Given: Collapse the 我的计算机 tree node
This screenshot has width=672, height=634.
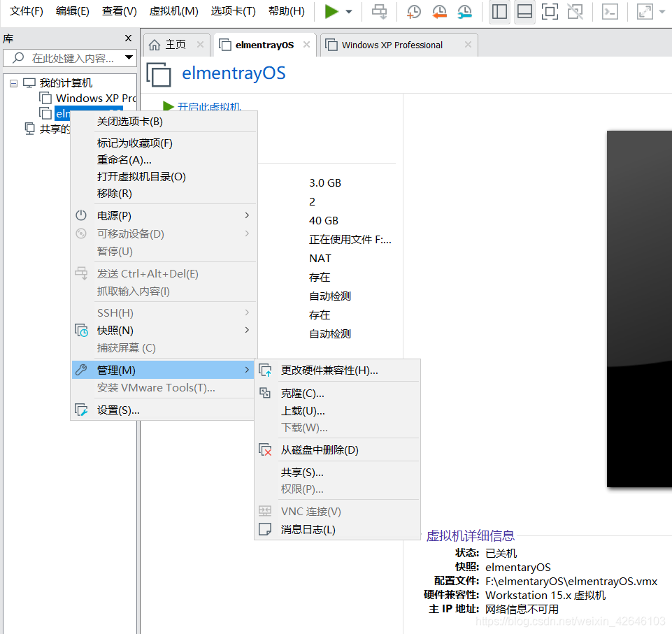Looking at the screenshot, I should pyautogui.click(x=13, y=82).
